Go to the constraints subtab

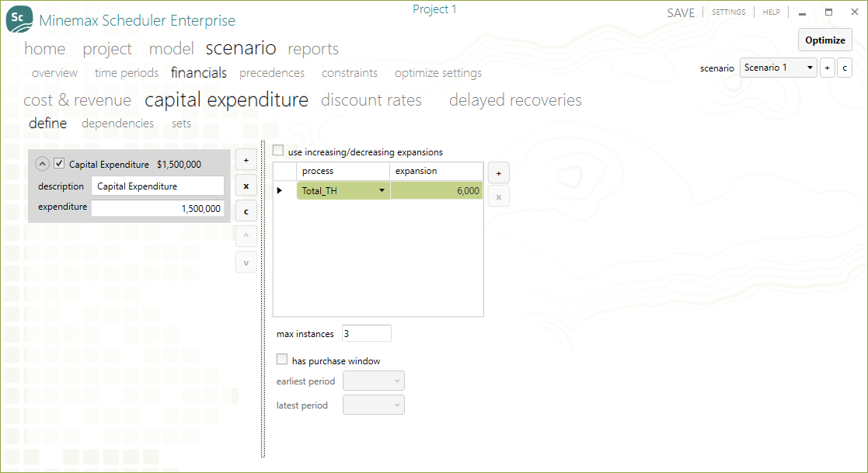pyautogui.click(x=350, y=72)
